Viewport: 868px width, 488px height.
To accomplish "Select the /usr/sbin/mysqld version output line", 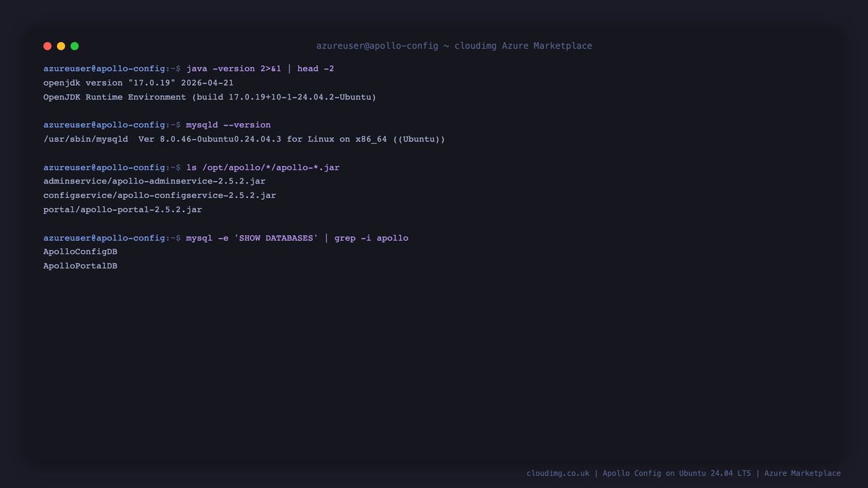I will tap(244, 139).
